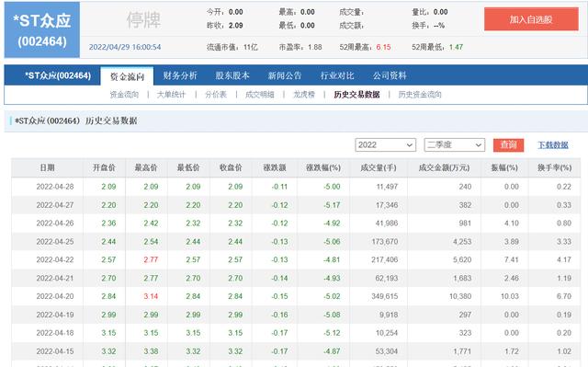Click the 下载数据 link
Image resolution: width=588 pixels, height=367 pixels.
[553, 144]
